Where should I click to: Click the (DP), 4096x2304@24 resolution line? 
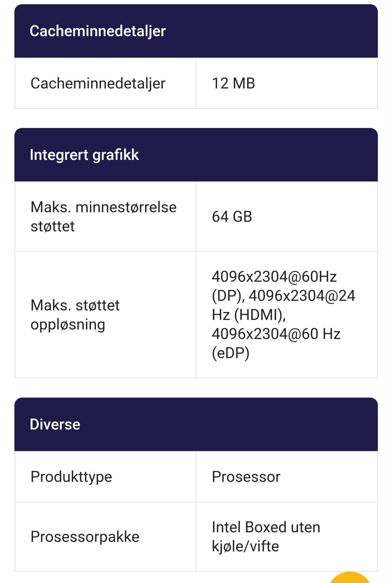tap(283, 296)
